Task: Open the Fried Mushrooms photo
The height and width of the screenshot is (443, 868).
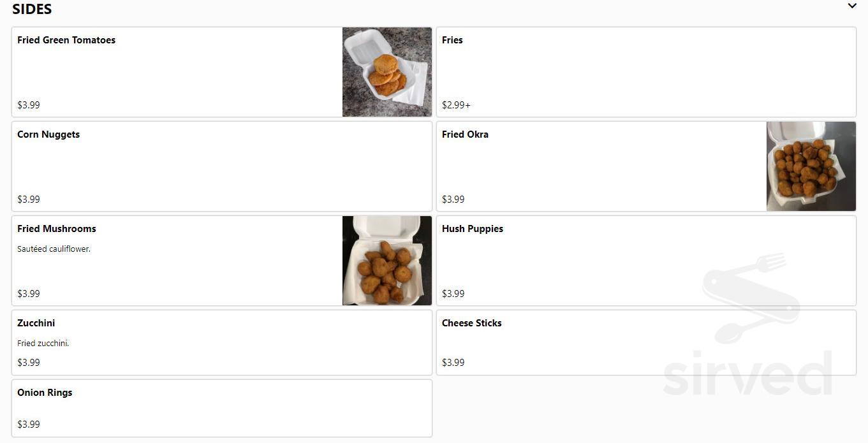Action: click(386, 261)
